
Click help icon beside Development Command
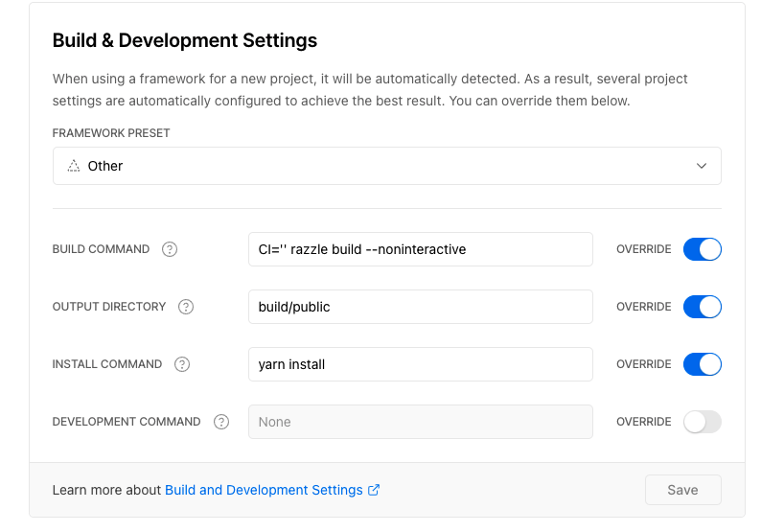tap(221, 422)
